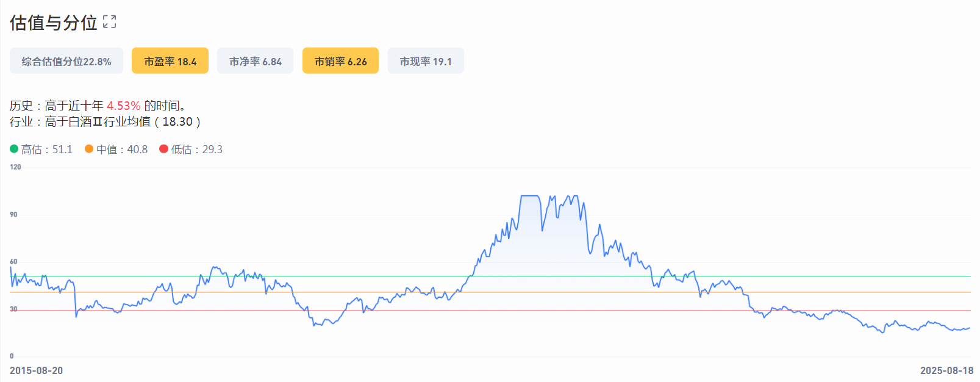Click the end date 2025-08-18 label
The width and height of the screenshot is (980, 382).
[x=946, y=370]
